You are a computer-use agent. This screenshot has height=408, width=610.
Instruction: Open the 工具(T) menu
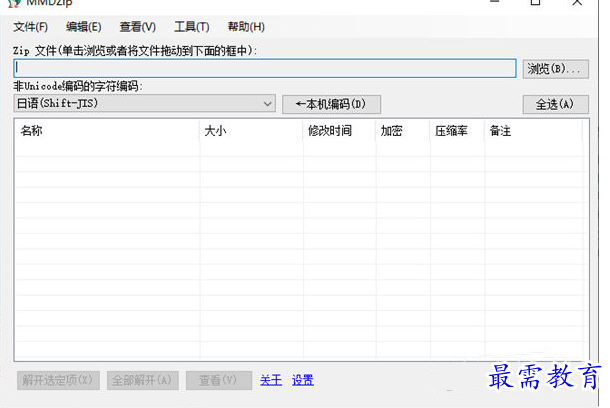coord(192,27)
